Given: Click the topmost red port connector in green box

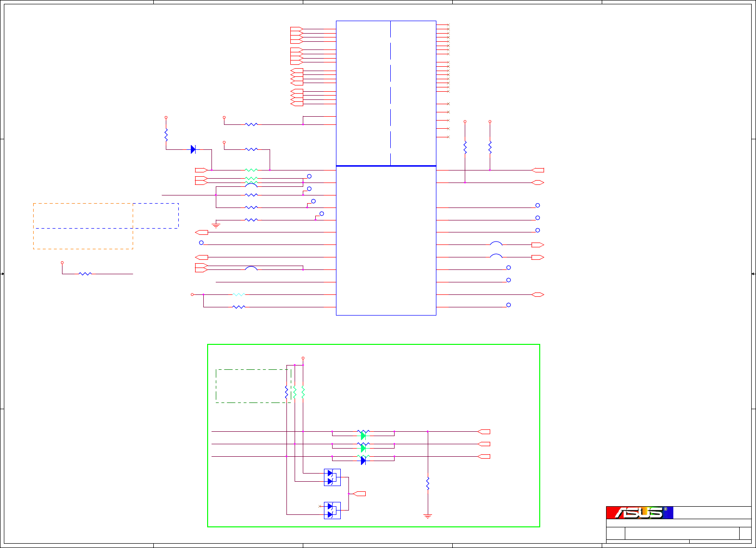Looking at the screenshot, I should (484, 432).
